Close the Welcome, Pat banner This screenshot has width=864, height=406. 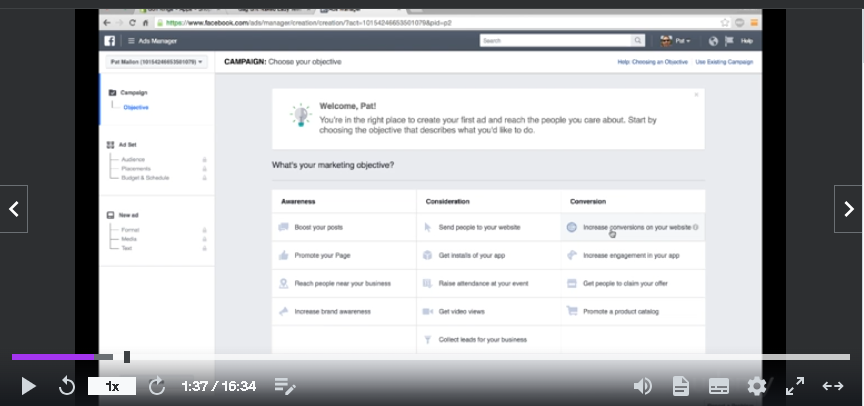coord(696,95)
